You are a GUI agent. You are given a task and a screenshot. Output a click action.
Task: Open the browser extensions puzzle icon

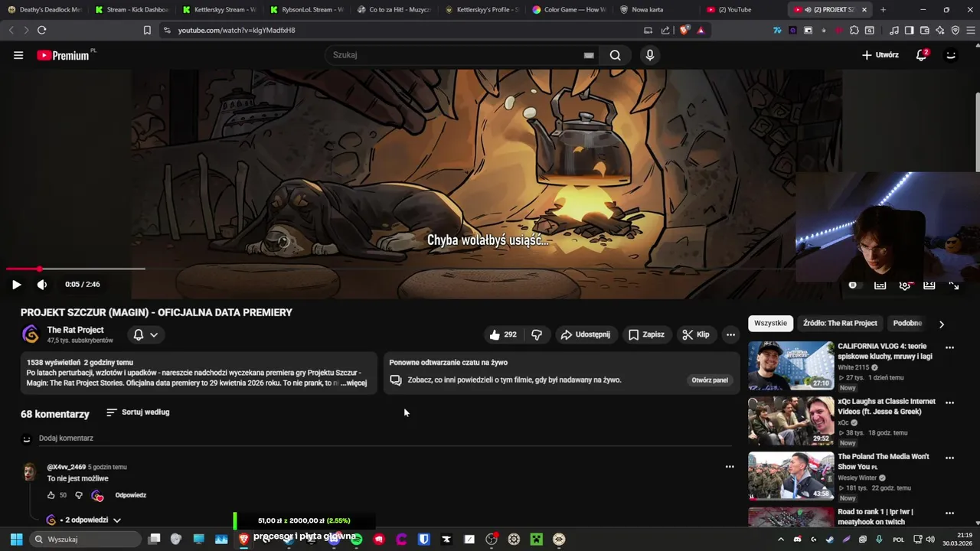[x=854, y=30]
